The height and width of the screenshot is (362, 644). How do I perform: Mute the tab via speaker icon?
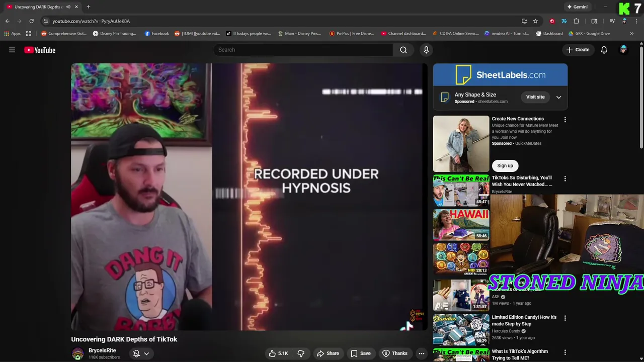tap(68, 7)
